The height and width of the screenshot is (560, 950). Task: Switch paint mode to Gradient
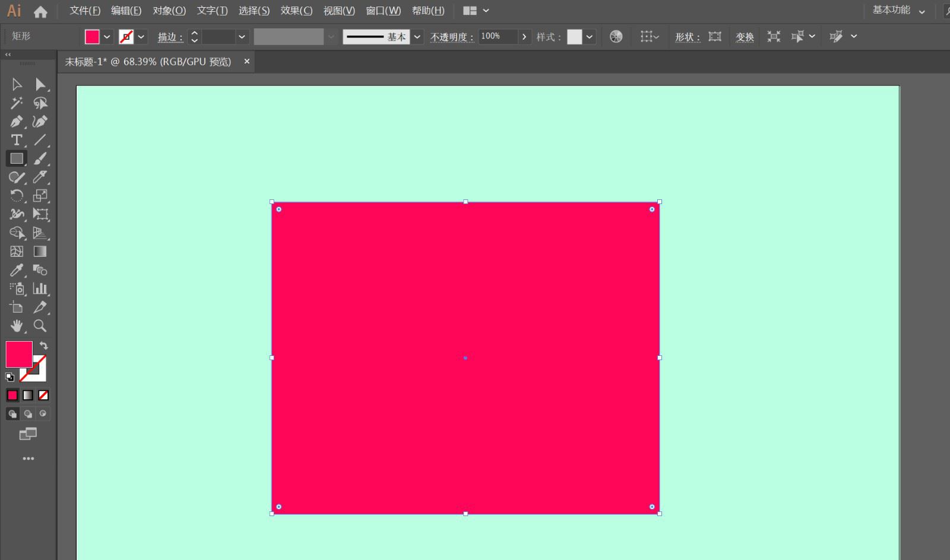(28, 395)
